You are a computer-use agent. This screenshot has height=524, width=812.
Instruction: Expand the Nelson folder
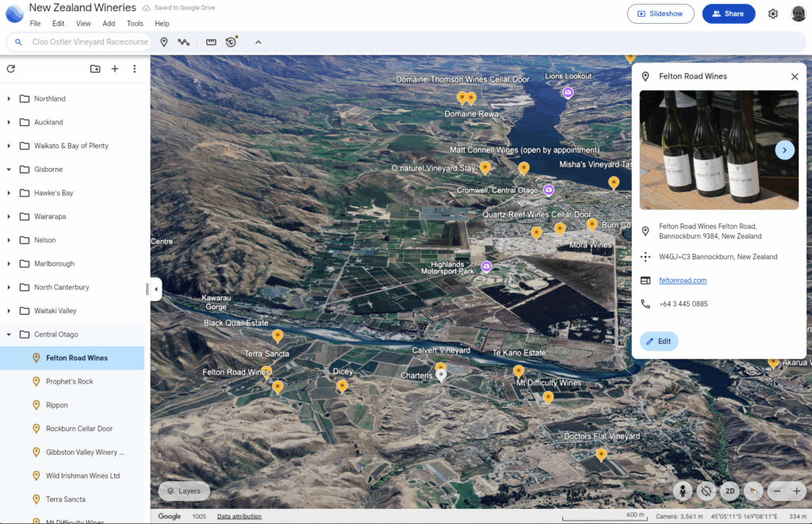pyautogui.click(x=9, y=240)
